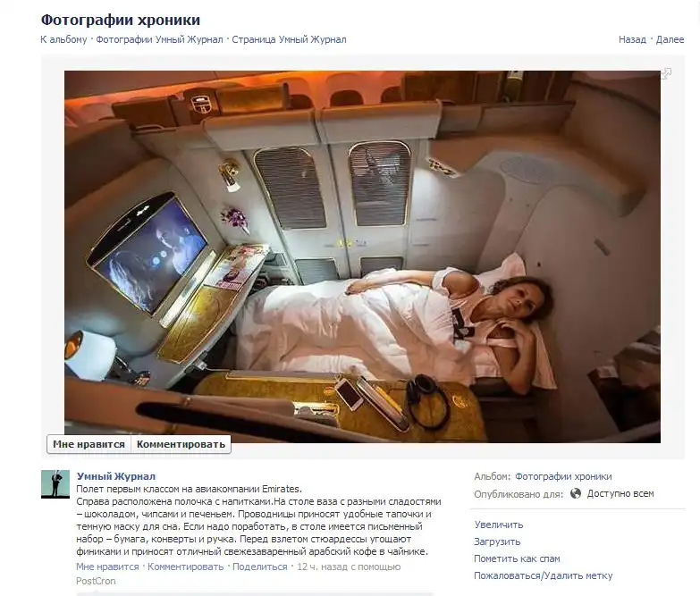Download photo with Загрузить
The height and width of the screenshot is (596, 700).
[497, 541]
